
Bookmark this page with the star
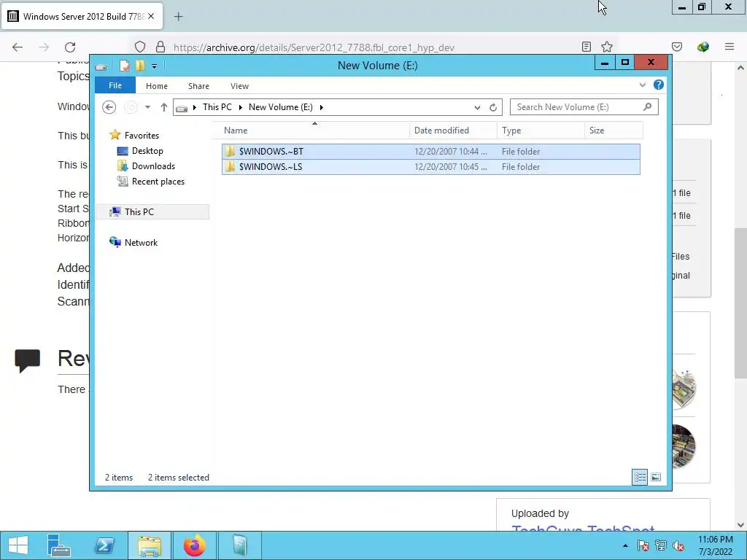[x=606, y=47]
